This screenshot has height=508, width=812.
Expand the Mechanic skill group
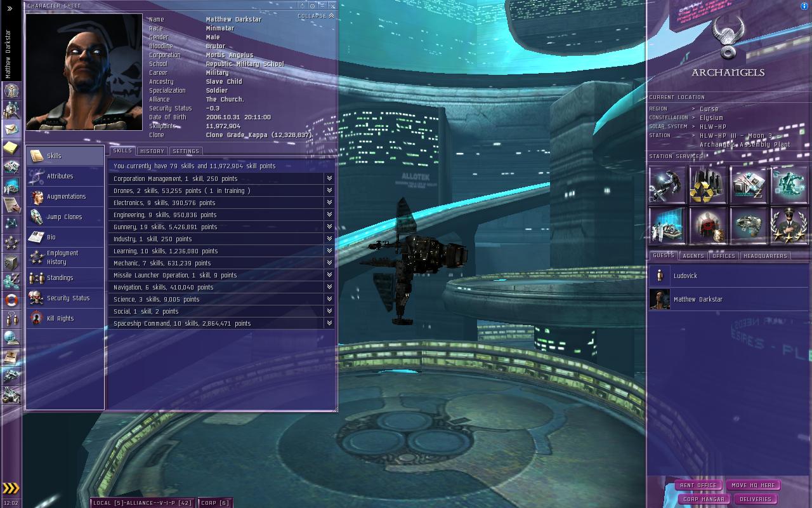[329, 263]
